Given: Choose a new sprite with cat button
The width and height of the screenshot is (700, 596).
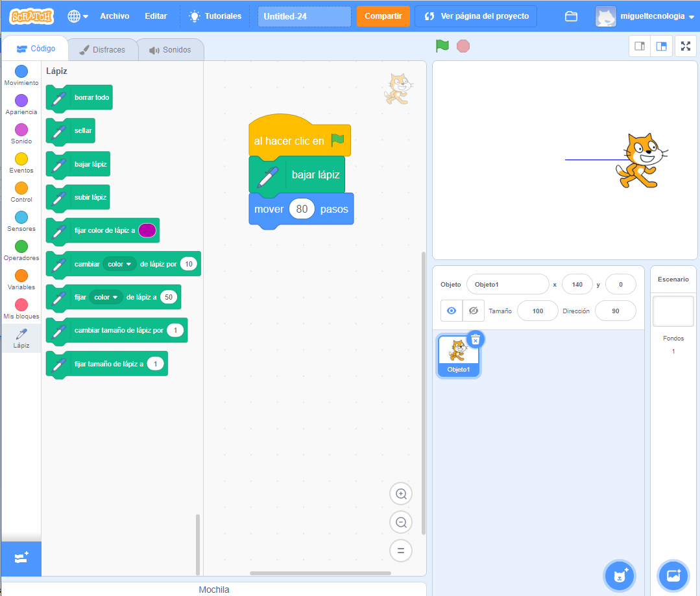Looking at the screenshot, I should click(x=620, y=575).
